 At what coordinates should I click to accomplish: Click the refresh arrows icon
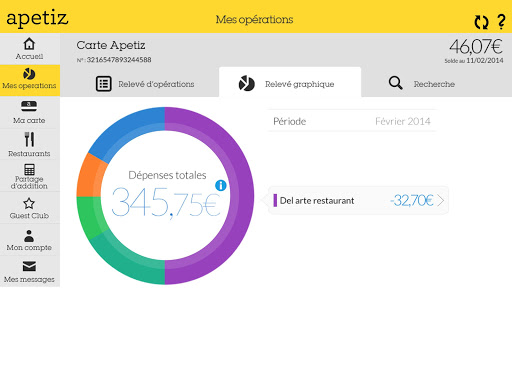tap(481, 22)
